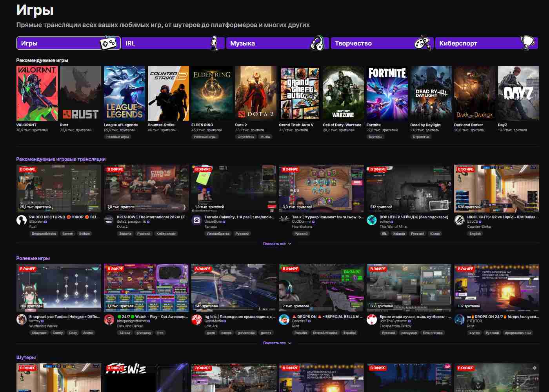Open the Rust game cover
549x392 pixels.
coord(80,93)
